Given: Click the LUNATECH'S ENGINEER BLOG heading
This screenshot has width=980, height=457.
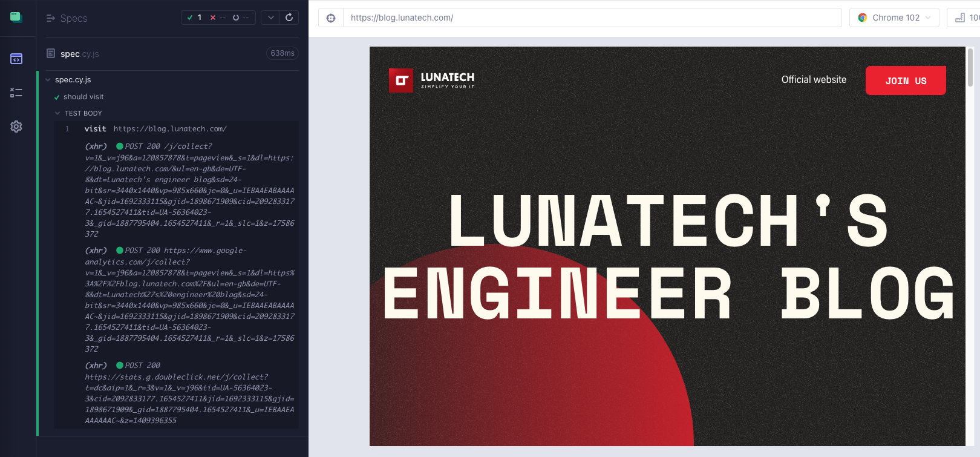Looking at the screenshot, I should 668,257.
